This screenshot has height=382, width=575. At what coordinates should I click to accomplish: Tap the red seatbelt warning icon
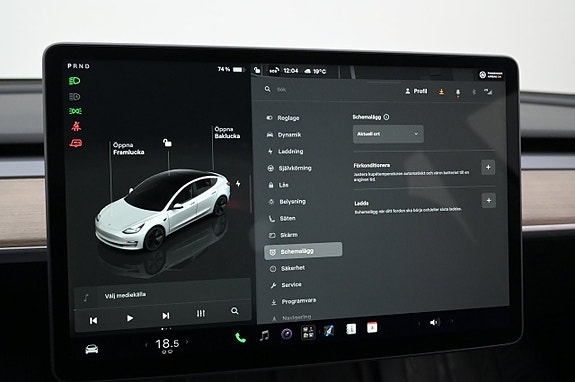[x=76, y=126]
